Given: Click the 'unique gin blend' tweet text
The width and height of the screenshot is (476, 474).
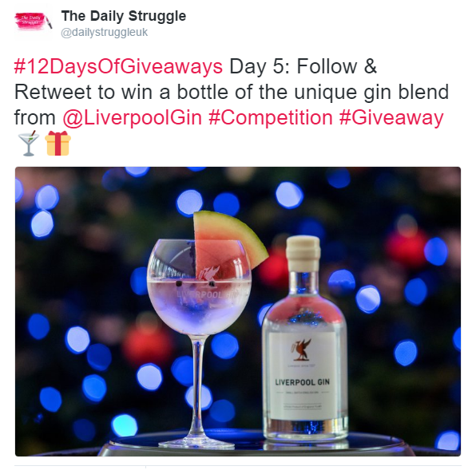Looking at the screenshot, I should coord(371,93).
